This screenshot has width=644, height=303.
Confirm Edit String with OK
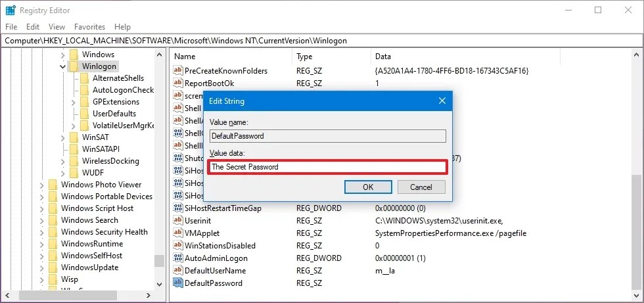(368, 187)
